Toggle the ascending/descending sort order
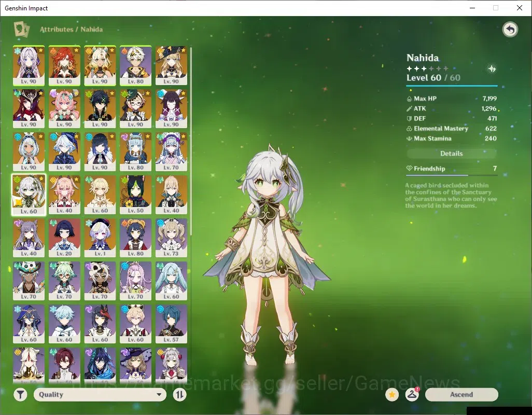 [179, 395]
